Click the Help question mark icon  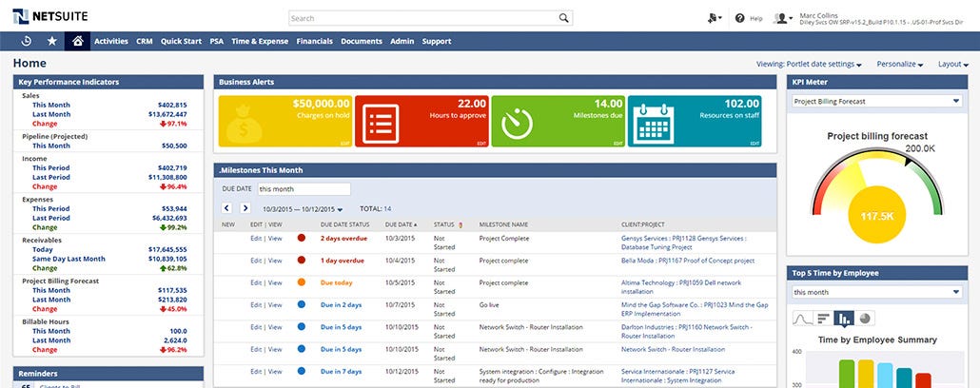[x=740, y=18]
